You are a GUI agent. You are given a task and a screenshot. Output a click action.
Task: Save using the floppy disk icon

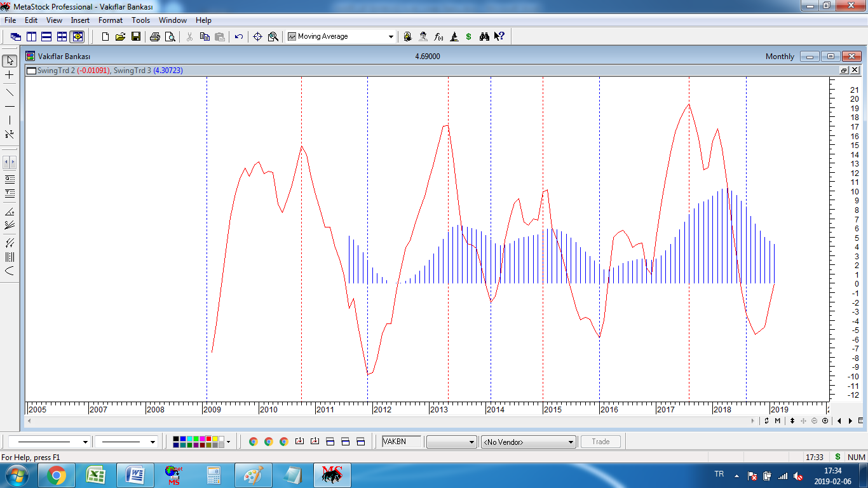(x=136, y=37)
